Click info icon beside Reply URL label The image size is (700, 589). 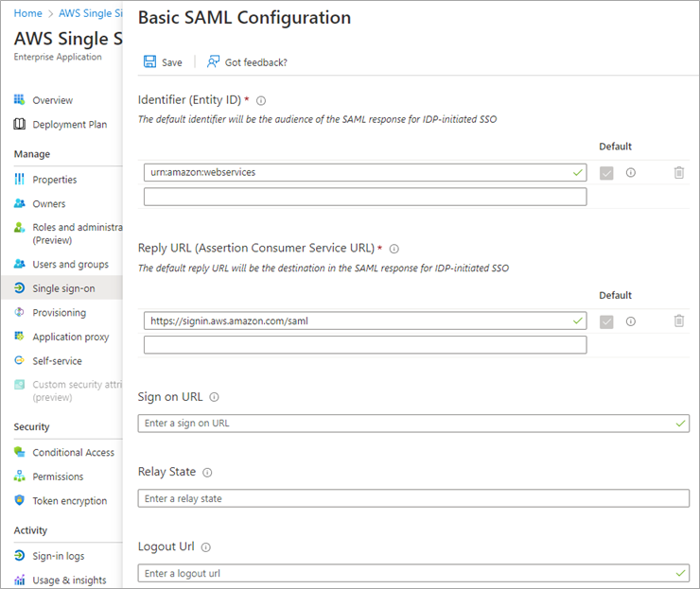394,249
